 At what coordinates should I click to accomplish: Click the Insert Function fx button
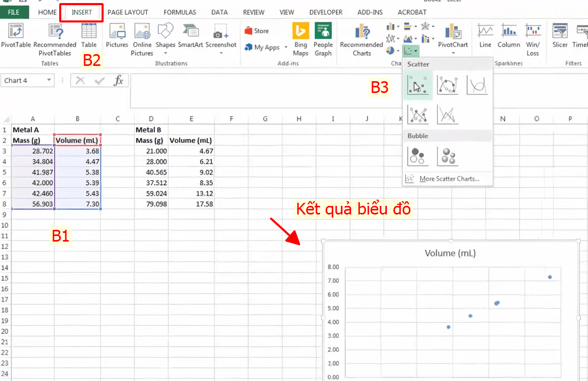pyautogui.click(x=118, y=80)
